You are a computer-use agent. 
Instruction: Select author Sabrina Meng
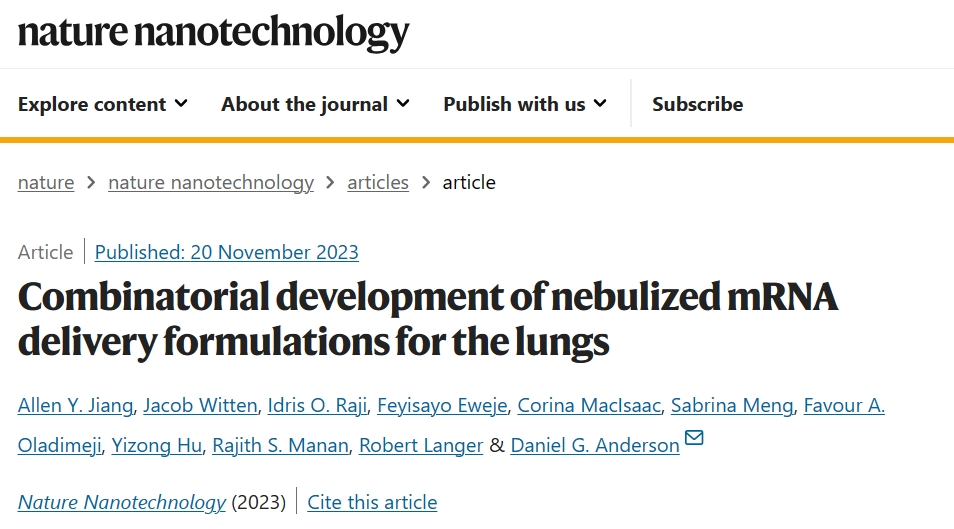tap(732, 405)
